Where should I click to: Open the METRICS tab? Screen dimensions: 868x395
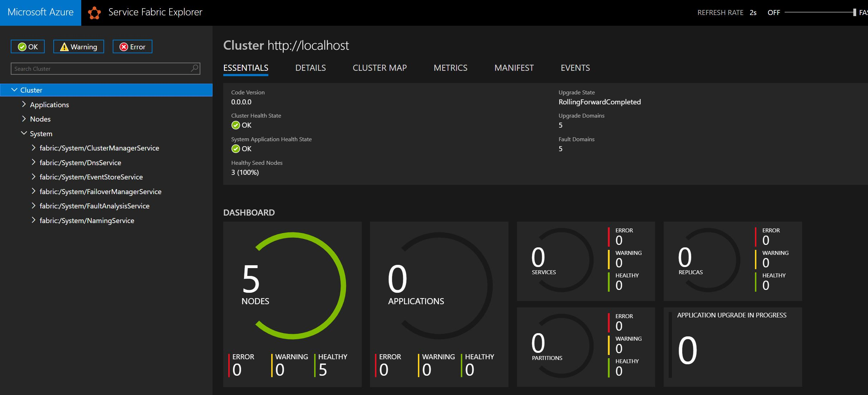click(450, 68)
